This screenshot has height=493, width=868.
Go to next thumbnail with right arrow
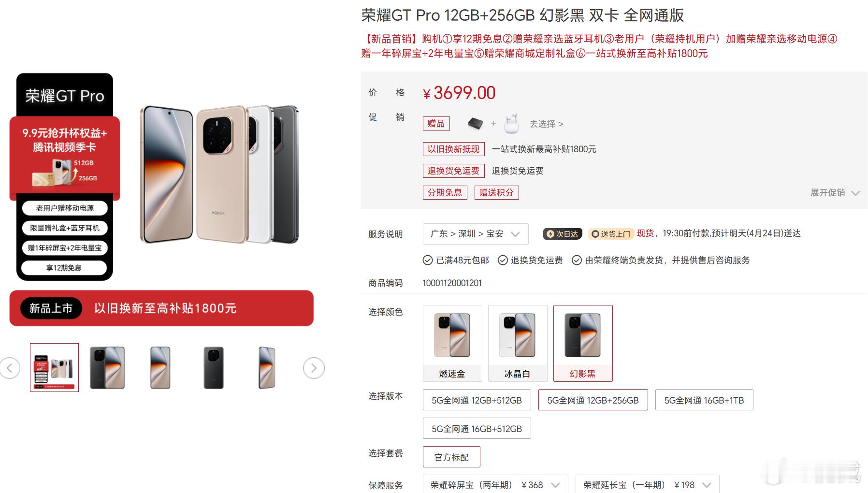(314, 368)
